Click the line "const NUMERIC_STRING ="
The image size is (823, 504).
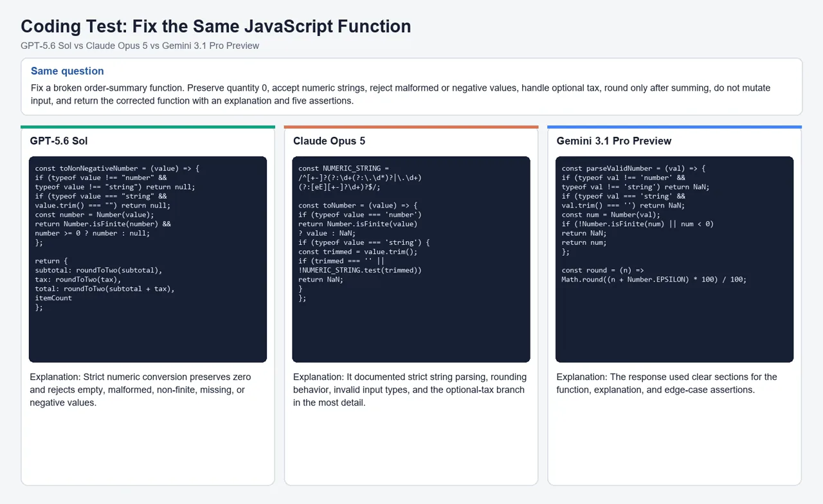coord(344,168)
